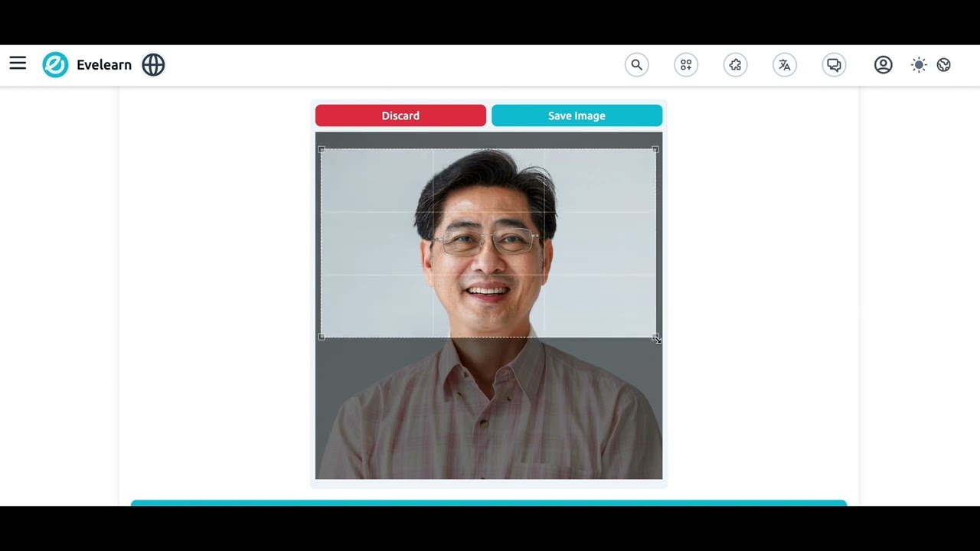
Task: Click the shaded area below the crop box
Action: click(x=488, y=409)
